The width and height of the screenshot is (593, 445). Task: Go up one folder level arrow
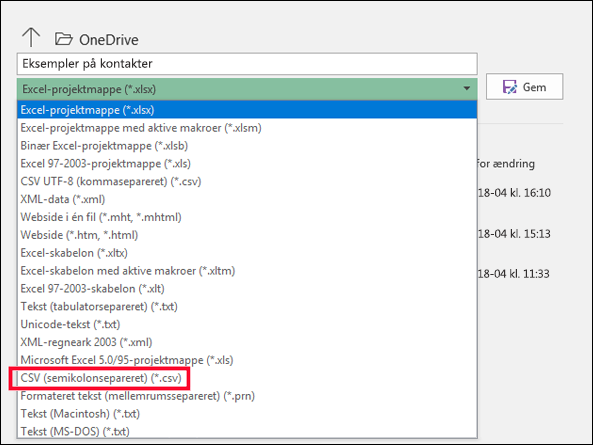(31, 37)
